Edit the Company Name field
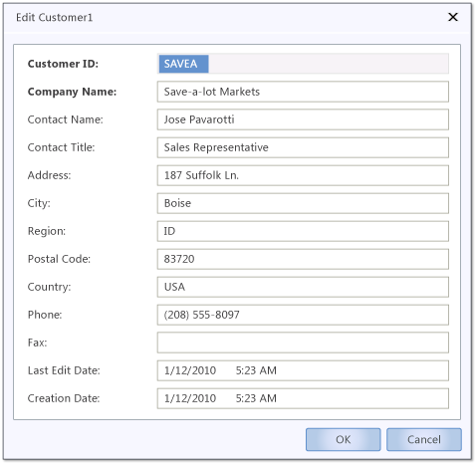Image resolution: width=476 pixels, height=464 pixels. tap(303, 92)
